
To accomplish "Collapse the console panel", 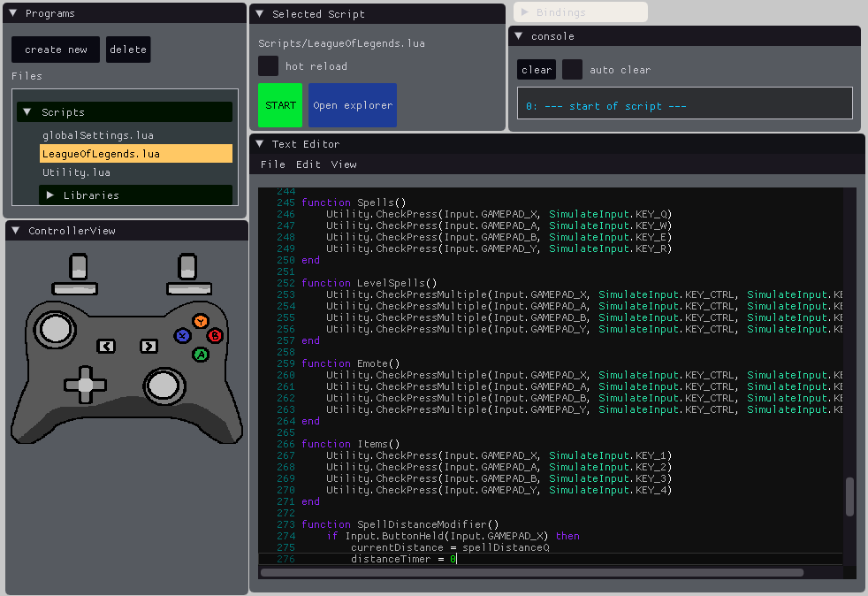I will pyautogui.click(x=519, y=36).
